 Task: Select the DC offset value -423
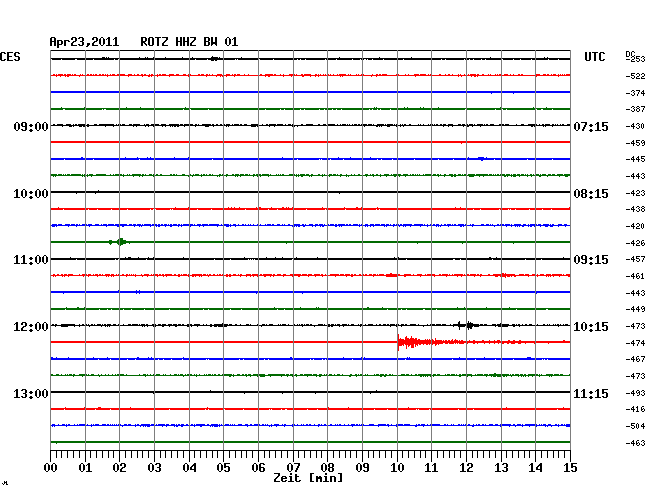[635, 193]
